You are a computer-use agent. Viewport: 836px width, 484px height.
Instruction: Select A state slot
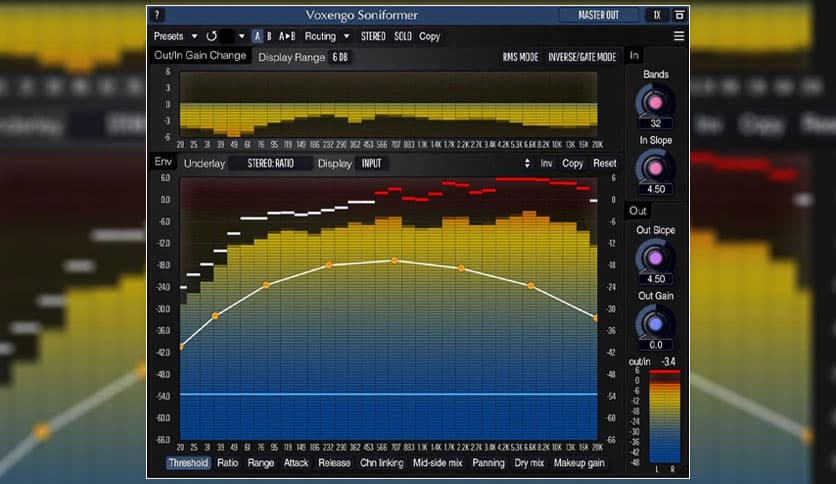click(257, 36)
